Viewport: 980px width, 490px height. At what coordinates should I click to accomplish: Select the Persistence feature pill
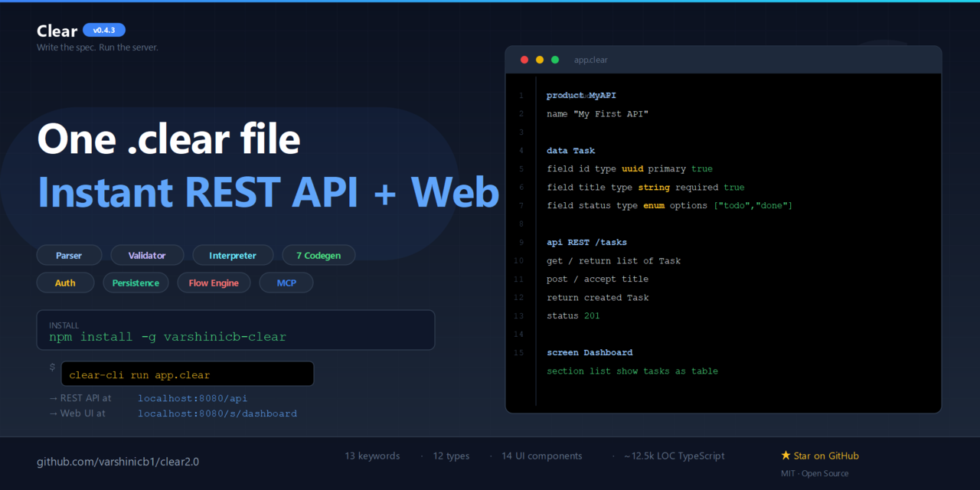pos(136,283)
